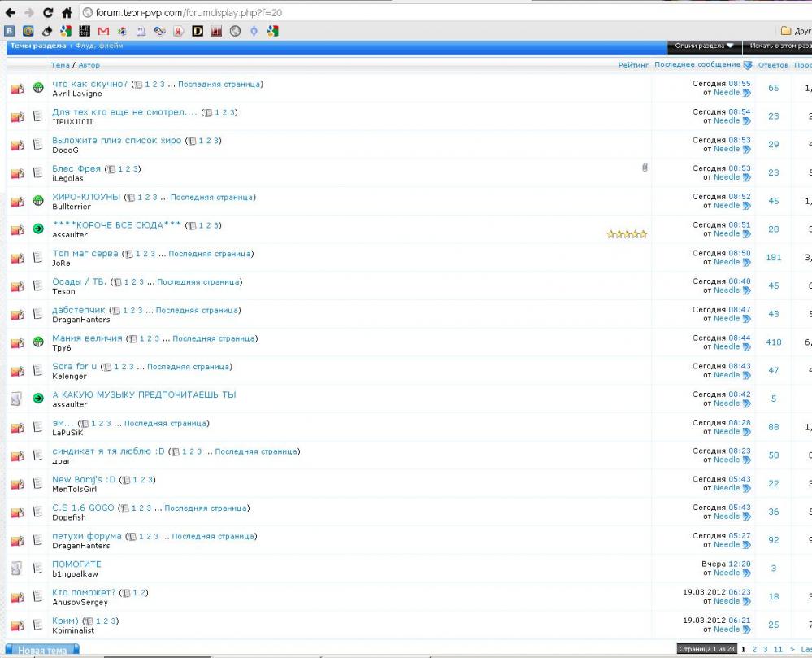The width and height of the screenshot is (812, 658).
Task: Sort threads by 'Рейтинг' column
Action: coord(633,65)
